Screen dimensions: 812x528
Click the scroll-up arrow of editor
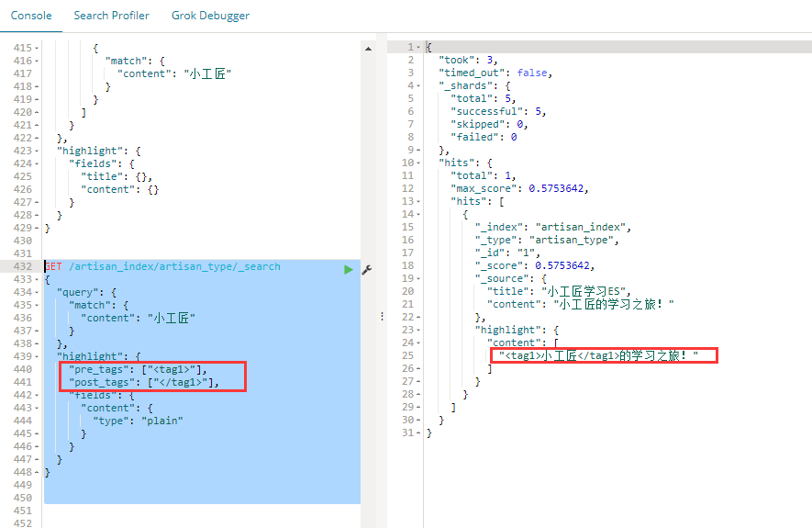368,49
